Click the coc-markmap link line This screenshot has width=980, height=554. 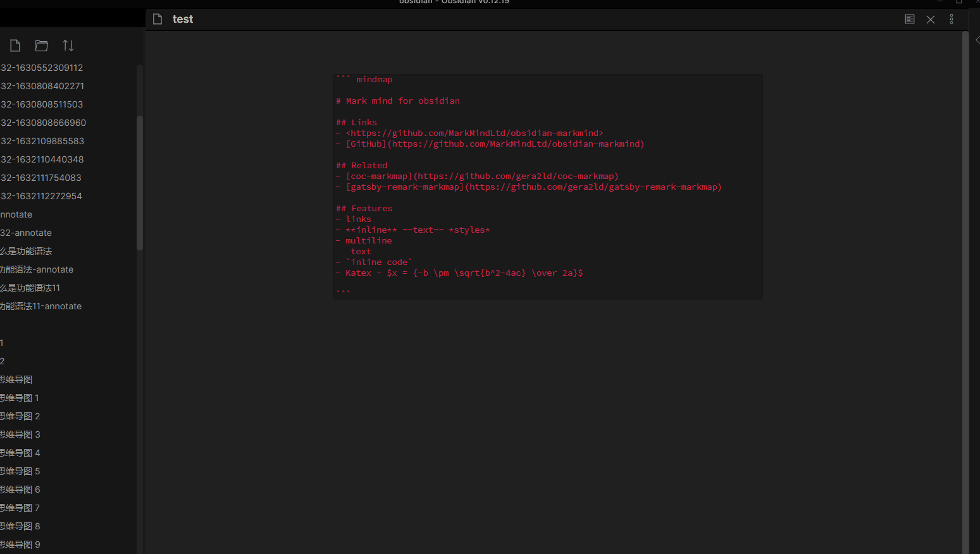pos(477,176)
